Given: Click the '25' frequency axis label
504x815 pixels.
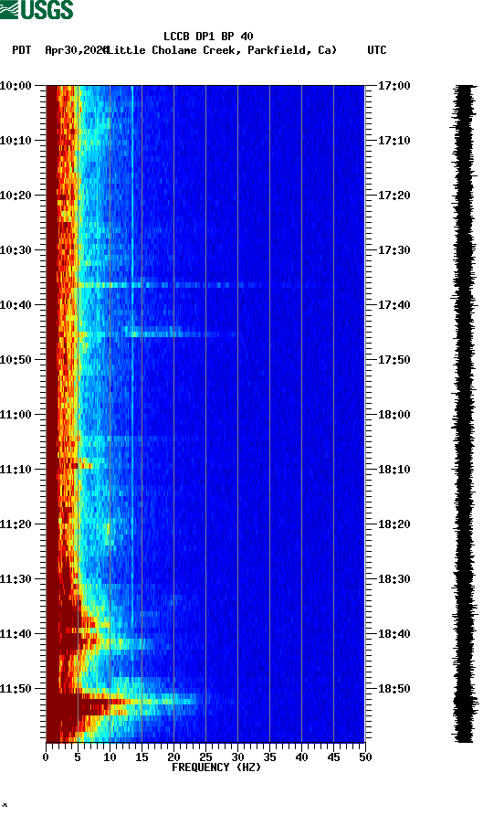Looking at the screenshot, I should pyautogui.click(x=205, y=757).
